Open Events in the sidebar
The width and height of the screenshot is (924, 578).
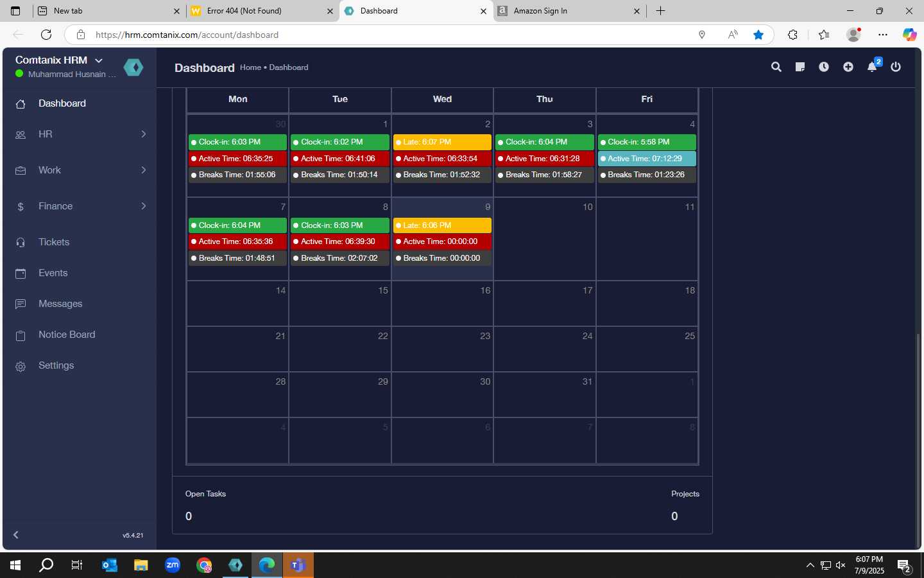click(x=53, y=273)
